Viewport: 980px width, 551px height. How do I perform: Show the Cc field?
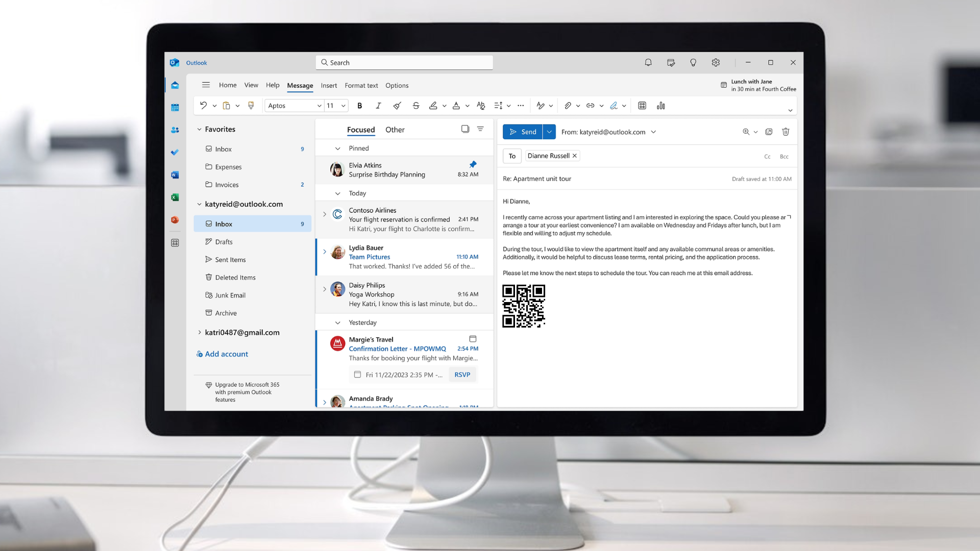(767, 157)
